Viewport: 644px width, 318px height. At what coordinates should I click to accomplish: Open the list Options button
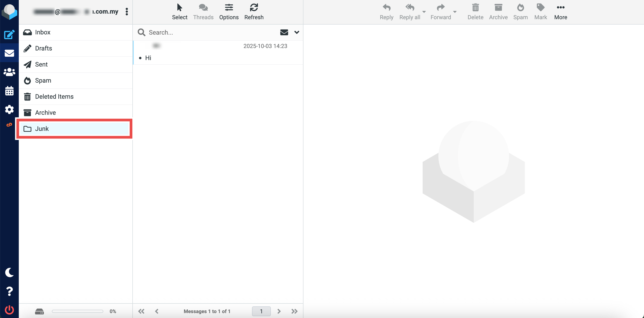click(x=229, y=11)
